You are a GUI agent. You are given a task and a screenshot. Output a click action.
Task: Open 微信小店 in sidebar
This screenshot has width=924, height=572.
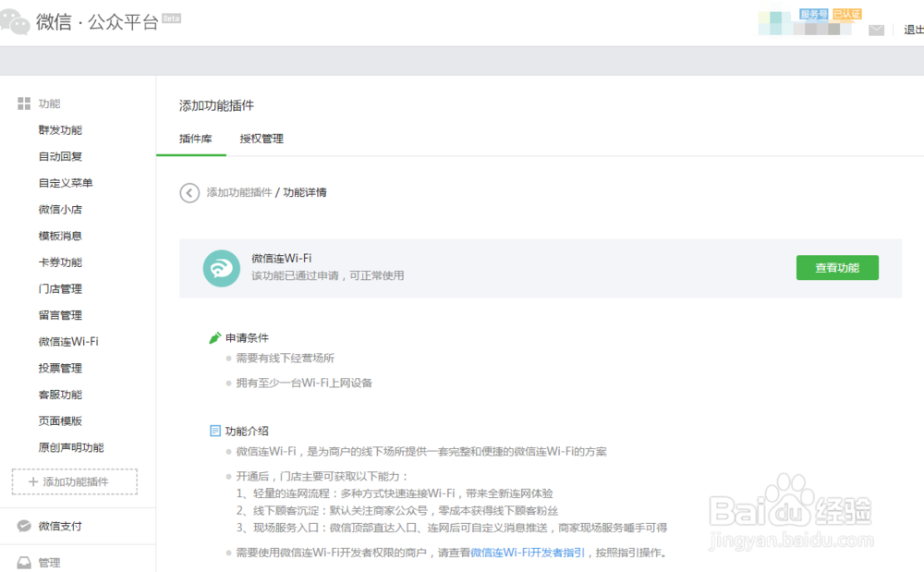point(60,210)
